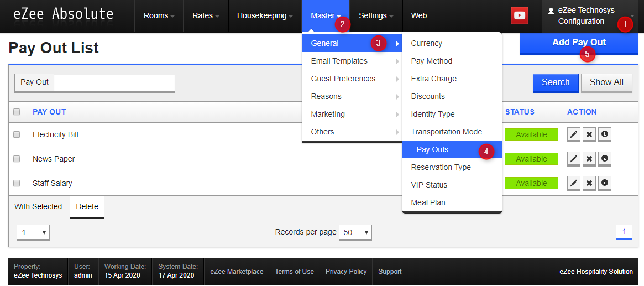Click the News Paper row name

[x=54, y=159]
